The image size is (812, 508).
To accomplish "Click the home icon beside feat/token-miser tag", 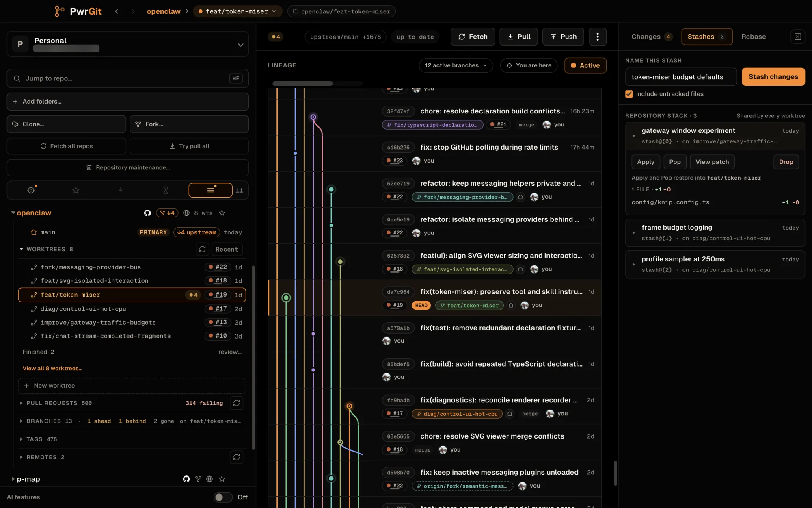I will 511,305.
